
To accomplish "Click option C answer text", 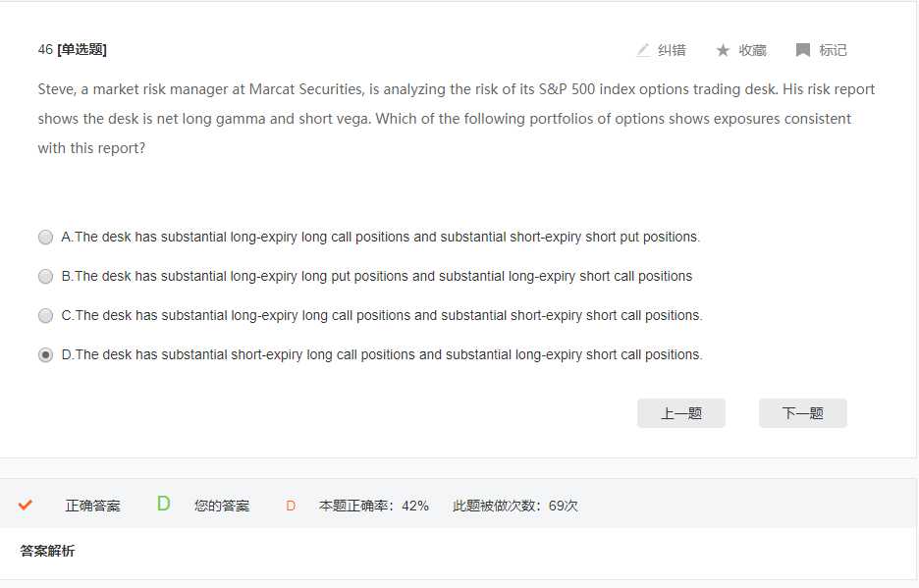I will (x=382, y=315).
